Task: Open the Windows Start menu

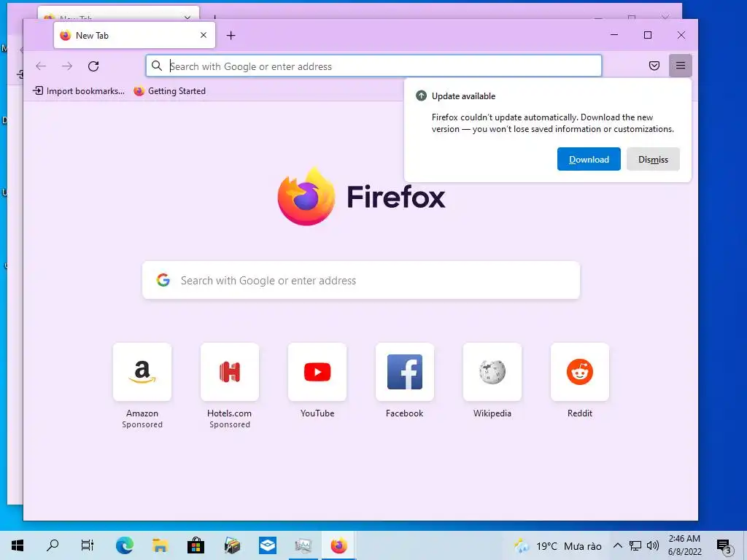Action: (18, 545)
